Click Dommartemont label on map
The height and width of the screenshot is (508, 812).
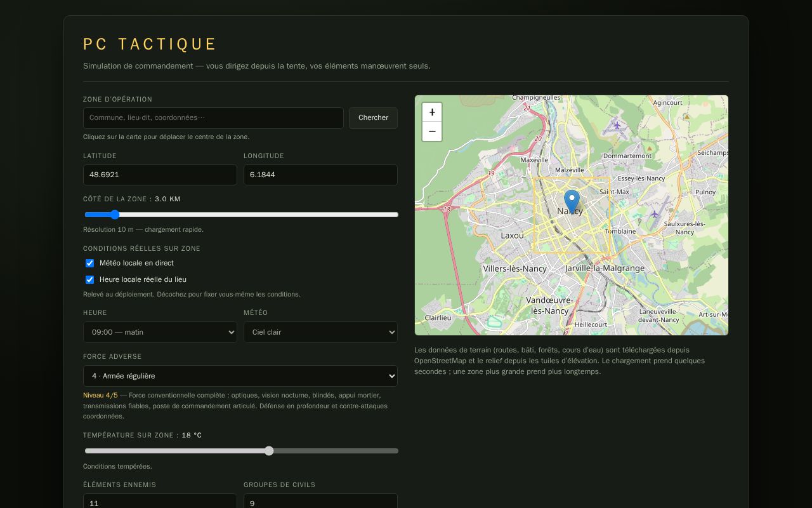[x=627, y=156]
